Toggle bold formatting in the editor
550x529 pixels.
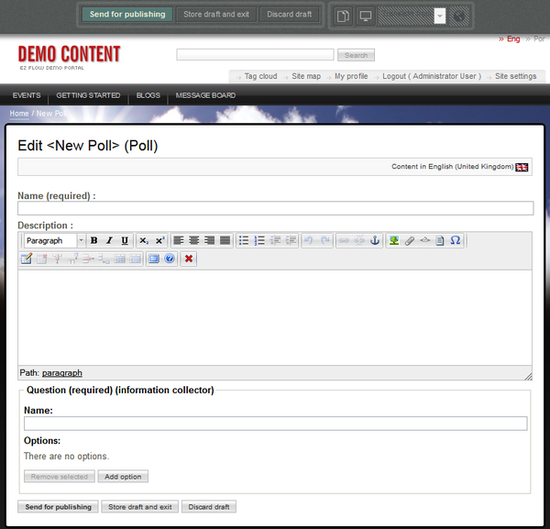coord(94,241)
